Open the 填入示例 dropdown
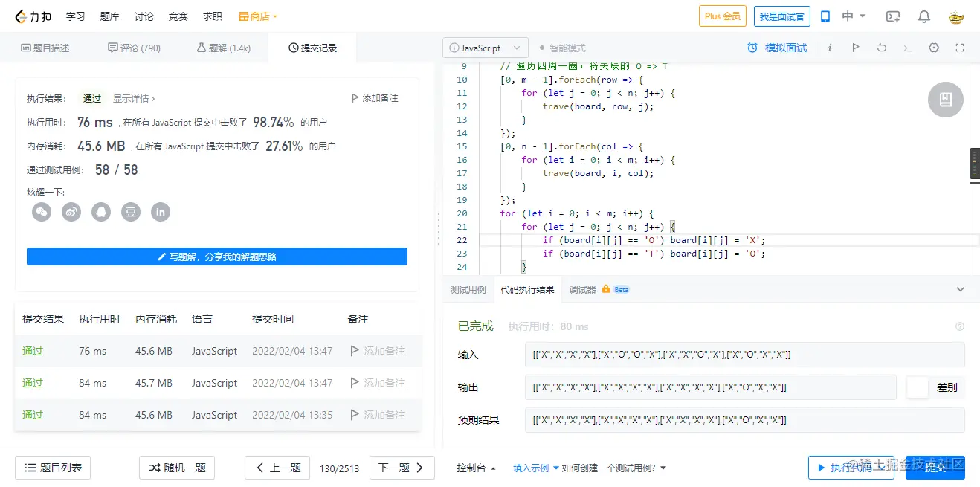980x487 pixels. tap(536, 468)
